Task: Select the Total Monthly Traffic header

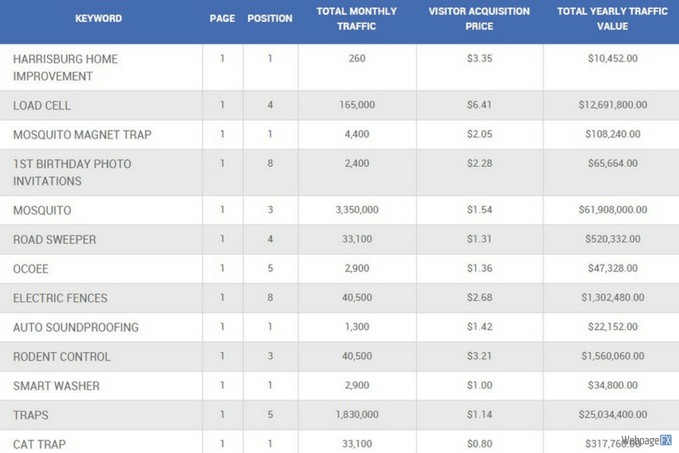Action: coord(357,19)
